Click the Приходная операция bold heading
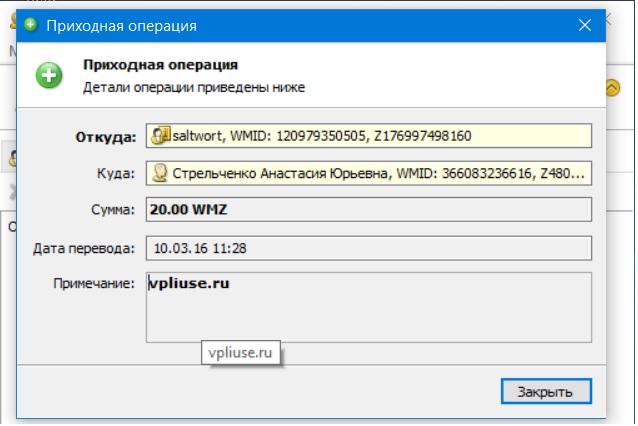The image size is (638, 426). [160, 65]
